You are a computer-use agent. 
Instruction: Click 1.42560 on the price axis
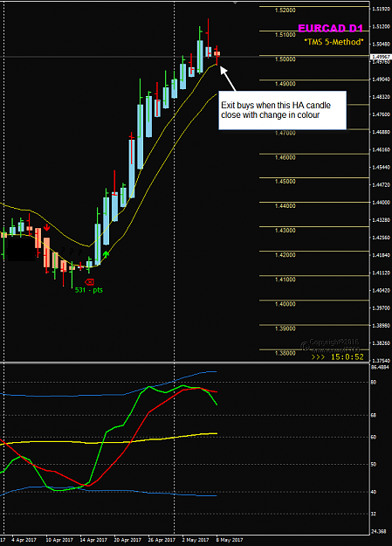381,238
